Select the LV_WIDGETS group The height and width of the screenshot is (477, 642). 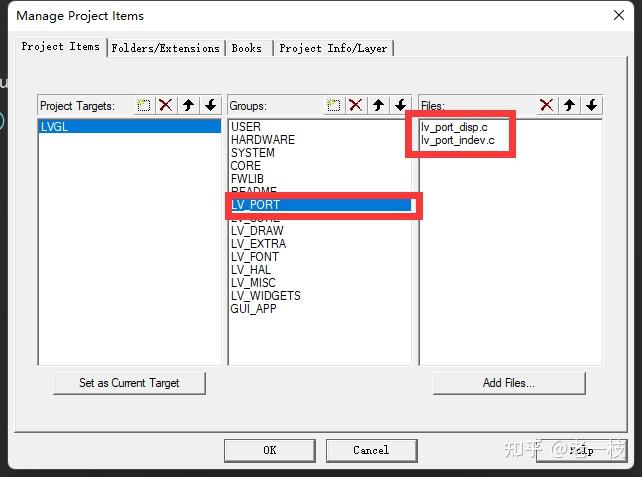click(320, 296)
